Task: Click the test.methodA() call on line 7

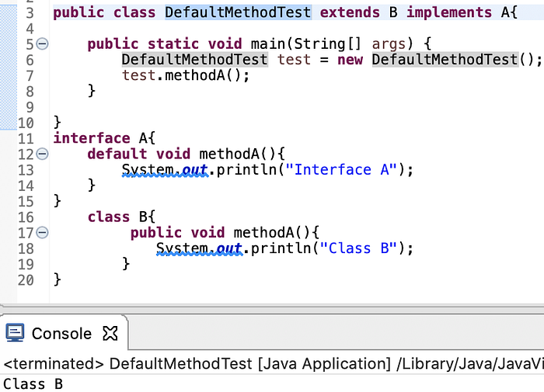Action: (186, 75)
